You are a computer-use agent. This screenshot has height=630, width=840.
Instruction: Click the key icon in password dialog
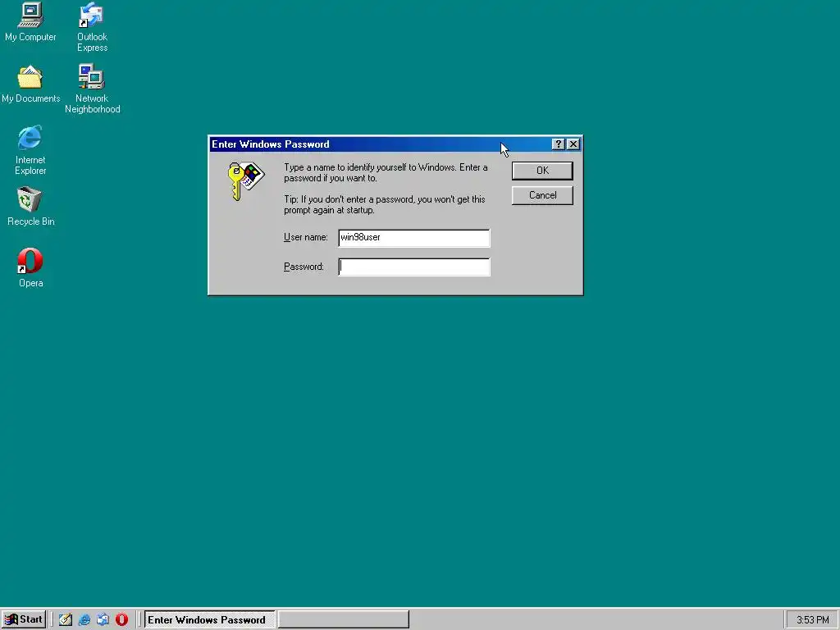tap(246, 181)
